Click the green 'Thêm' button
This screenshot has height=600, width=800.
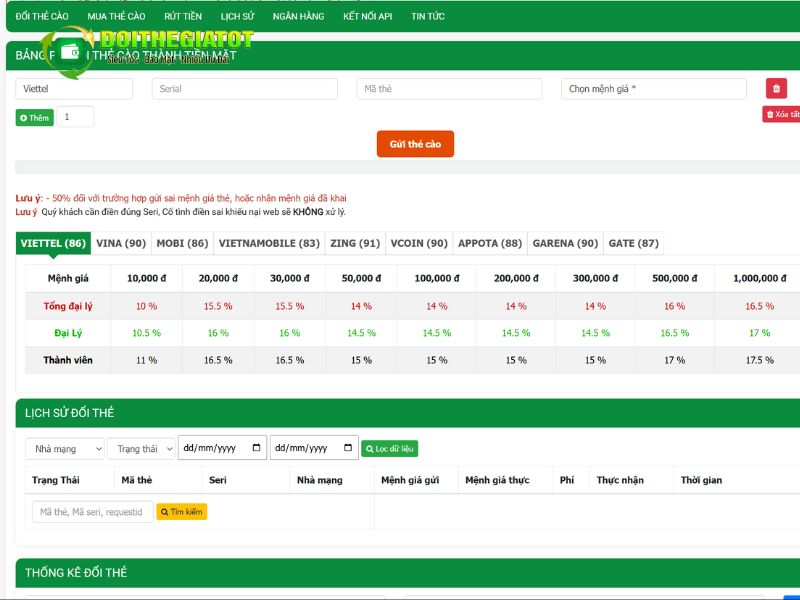coord(35,118)
